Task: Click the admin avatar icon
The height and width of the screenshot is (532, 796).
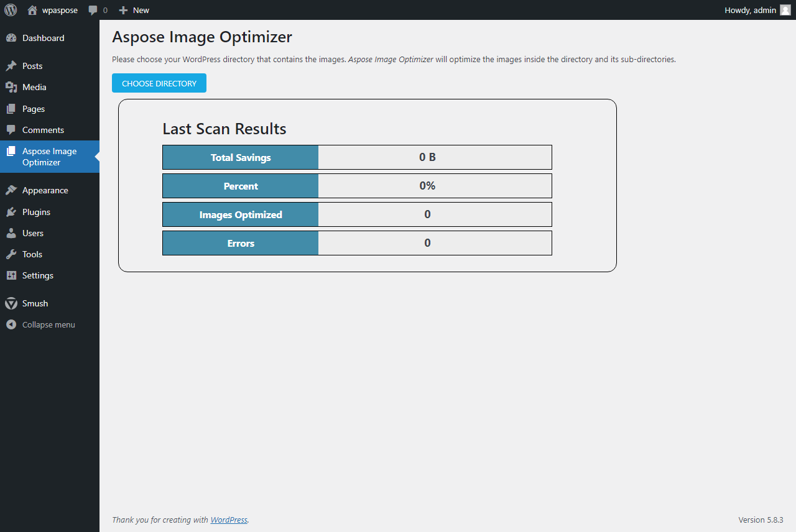Action: [x=785, y=10]
